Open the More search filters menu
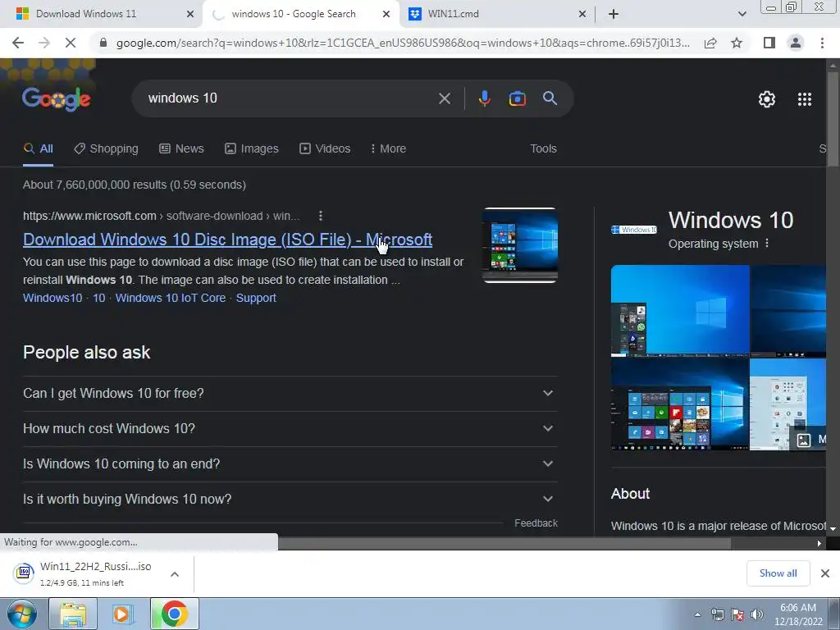The height and width of the screenshot is (630, 840). [x=388, y=149]
